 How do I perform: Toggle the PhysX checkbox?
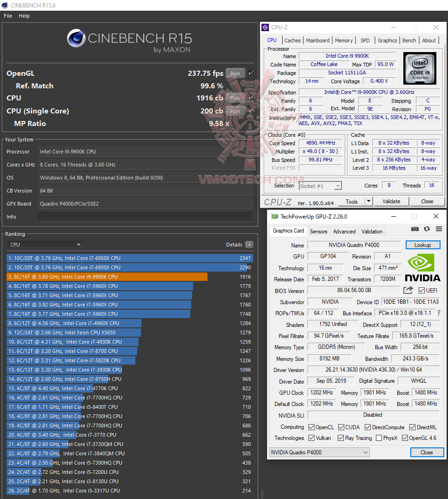[379, 438]
